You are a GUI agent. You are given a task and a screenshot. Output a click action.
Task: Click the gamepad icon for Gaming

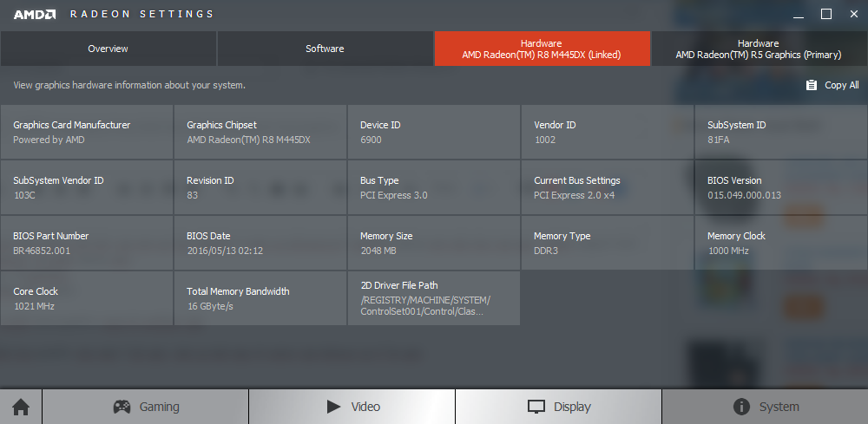(x=122, y=407)
